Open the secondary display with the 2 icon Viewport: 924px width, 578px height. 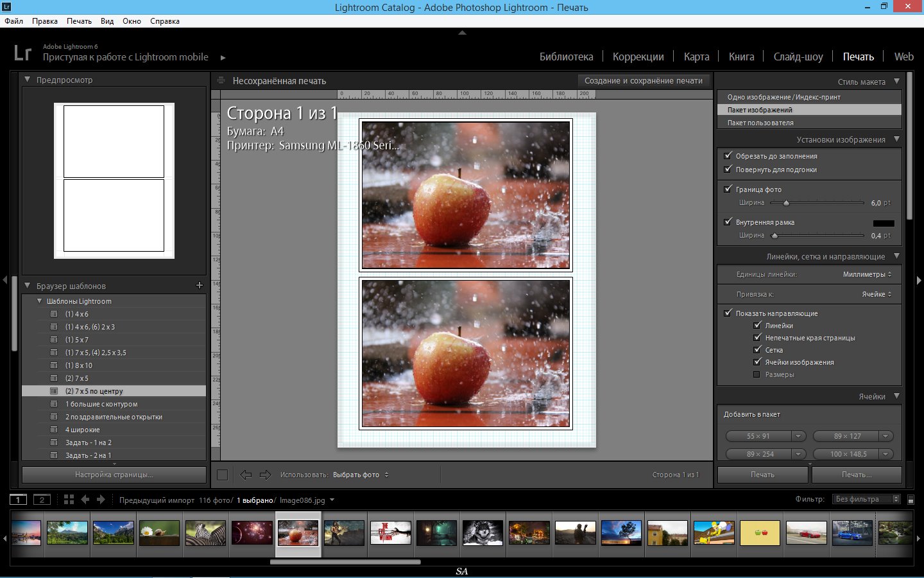[42, 499]
